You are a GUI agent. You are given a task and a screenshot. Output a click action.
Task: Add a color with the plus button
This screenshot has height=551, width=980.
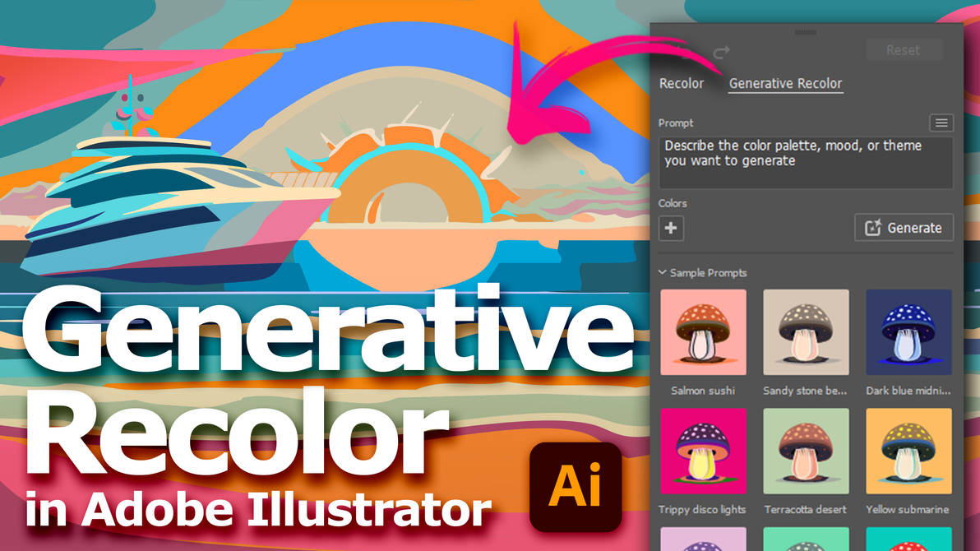click(x=671, y=229)
